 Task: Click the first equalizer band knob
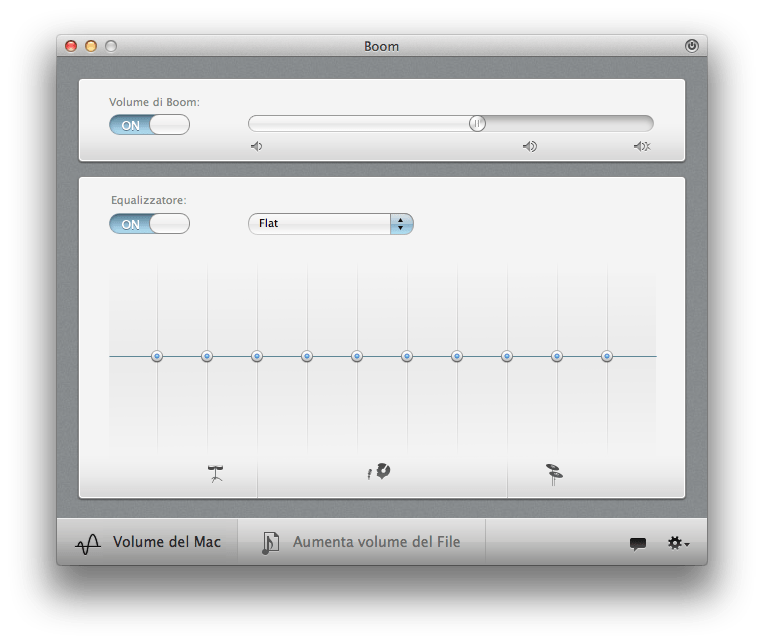point(157,356)
